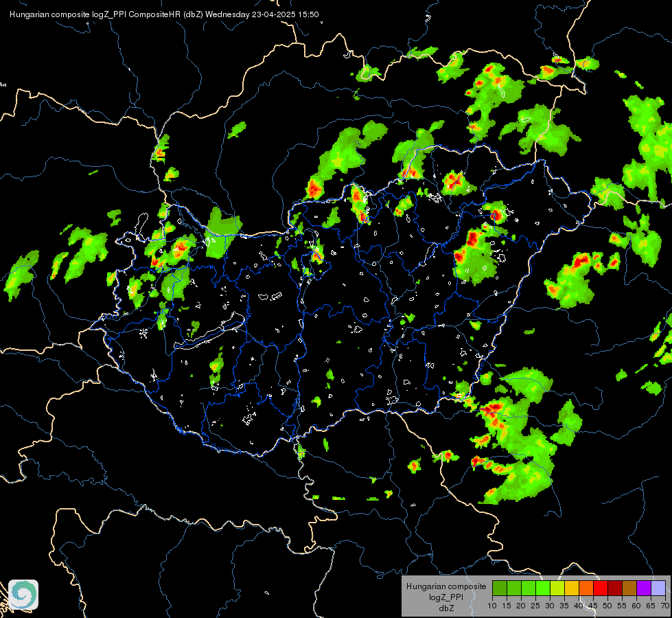Click the legend scale value 45
Screen dimensions: 672x618
pos(593,606)
